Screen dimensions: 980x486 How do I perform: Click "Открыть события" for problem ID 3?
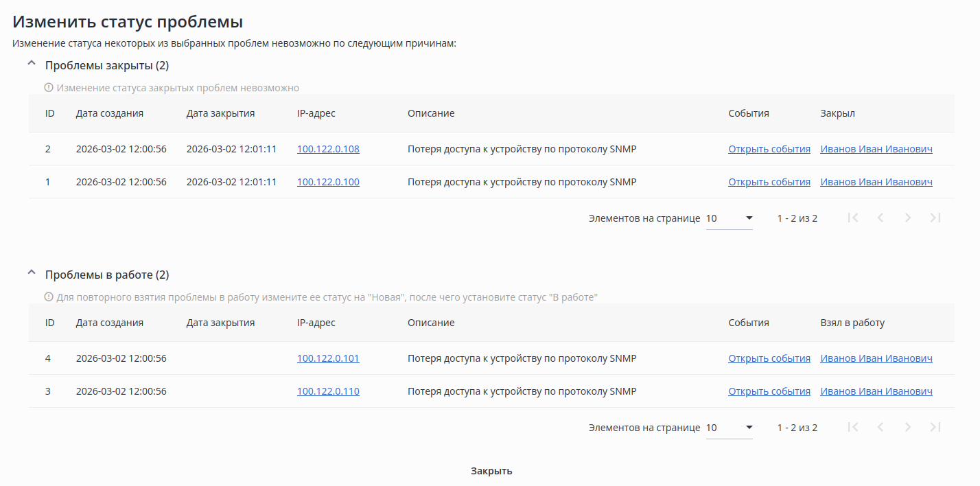tap(769, 391)
